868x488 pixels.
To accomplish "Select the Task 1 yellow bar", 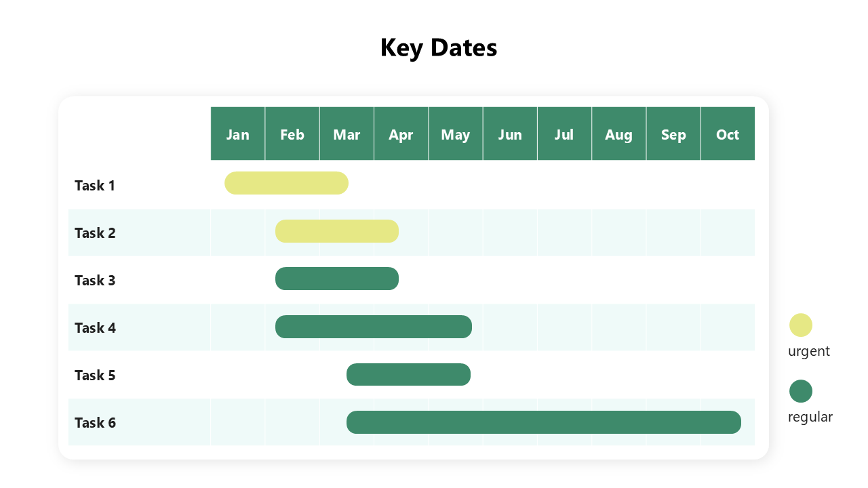I will coord(286,183).
